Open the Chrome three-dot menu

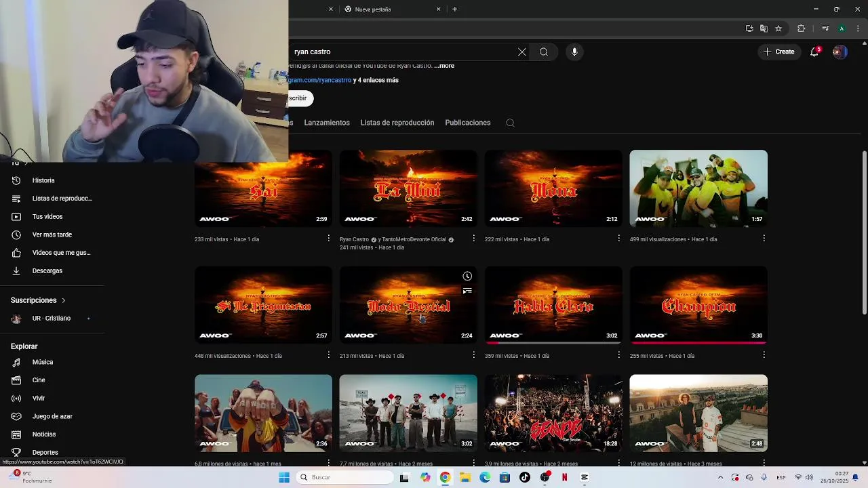pyautogui.click(x=858, y=28)
